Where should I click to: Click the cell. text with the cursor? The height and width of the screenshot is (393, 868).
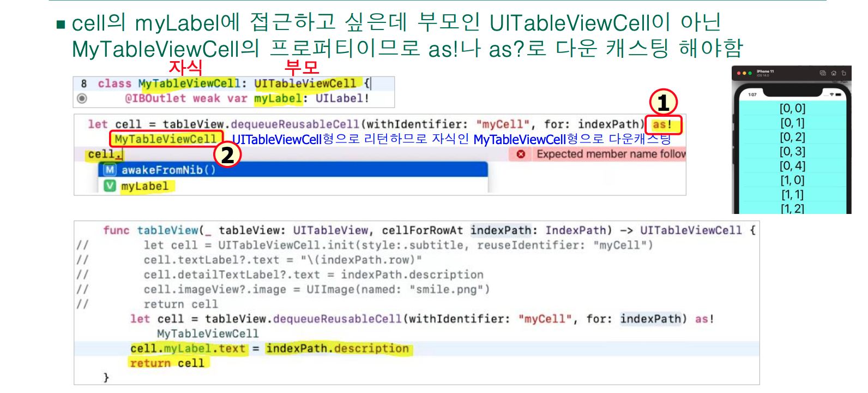(104, 154)
